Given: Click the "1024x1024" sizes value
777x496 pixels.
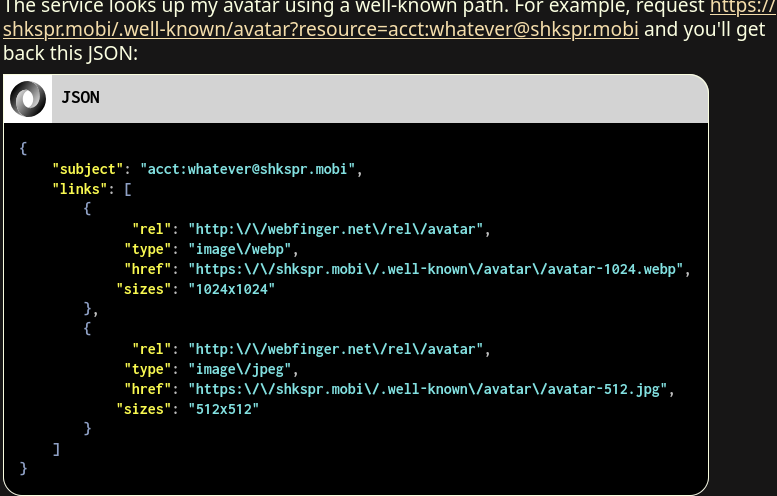Looking at the screenshot, I should tap(231, 289).
